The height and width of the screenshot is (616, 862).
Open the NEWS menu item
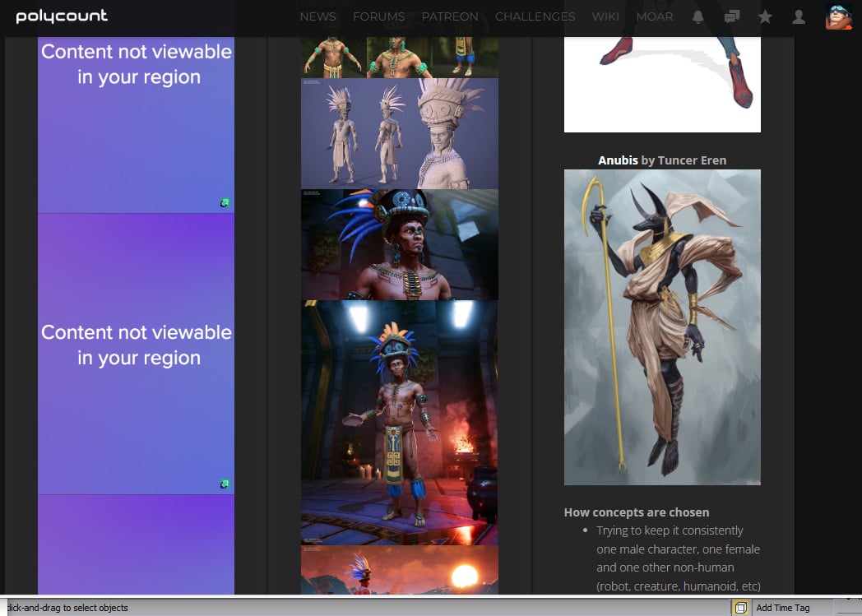click(x=317, y=17)
